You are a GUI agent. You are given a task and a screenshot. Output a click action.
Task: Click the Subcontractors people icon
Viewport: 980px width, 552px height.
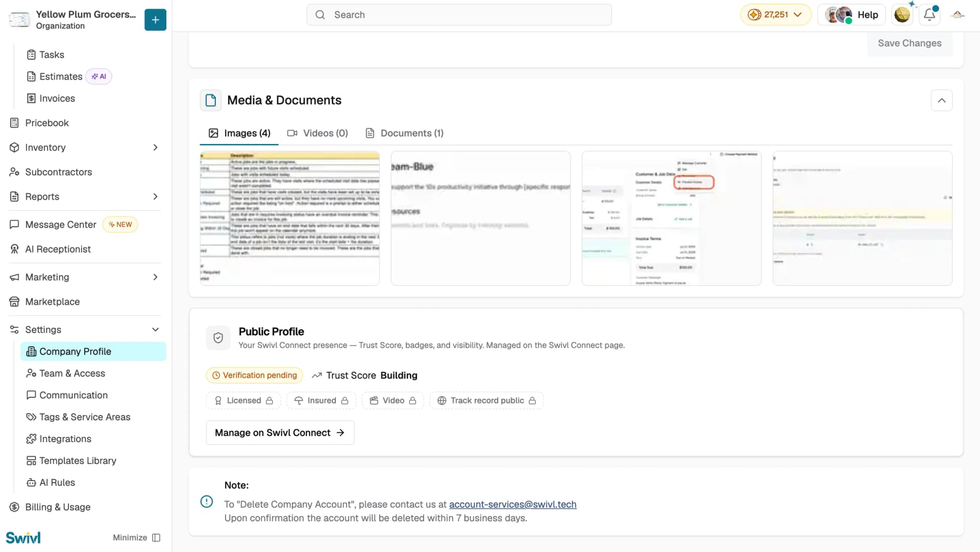[14, 172]
